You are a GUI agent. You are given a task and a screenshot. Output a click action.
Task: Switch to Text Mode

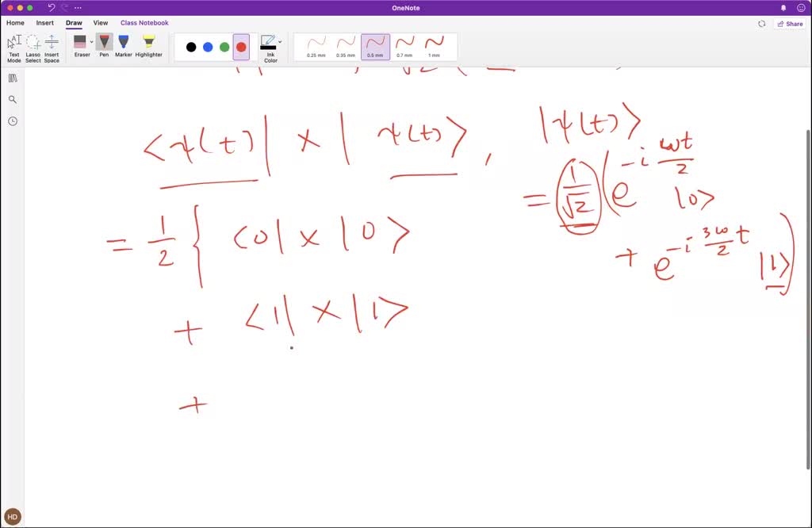click(x=13, y=48)
